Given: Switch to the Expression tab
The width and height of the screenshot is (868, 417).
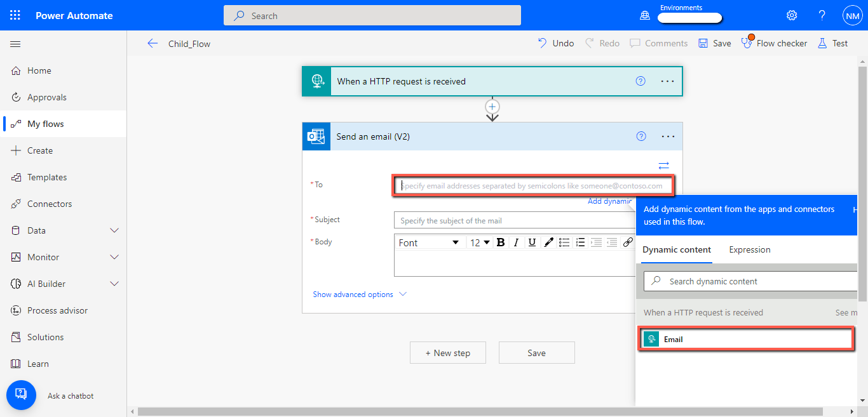Looking at the screenshot, I should (x=750, y=249).
